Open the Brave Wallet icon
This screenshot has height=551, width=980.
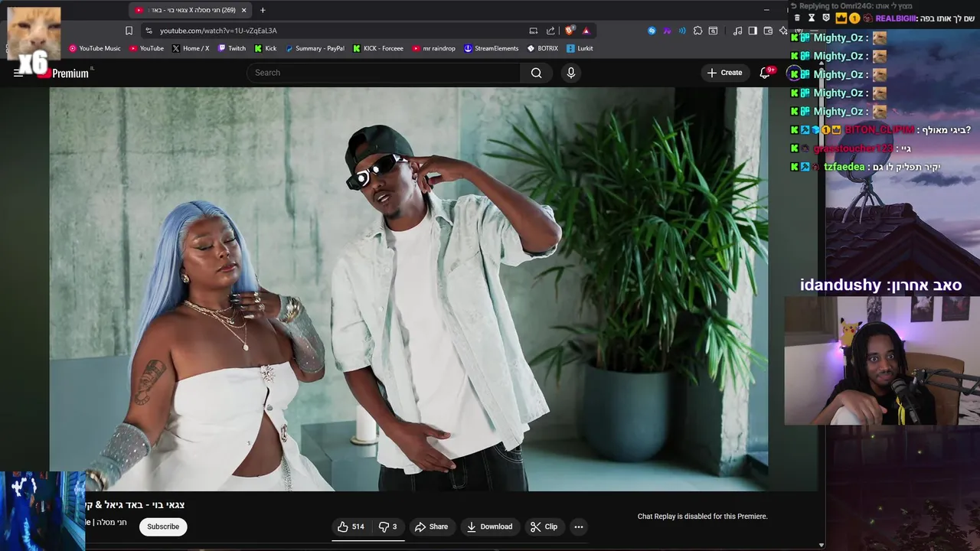tap(768, 31)
